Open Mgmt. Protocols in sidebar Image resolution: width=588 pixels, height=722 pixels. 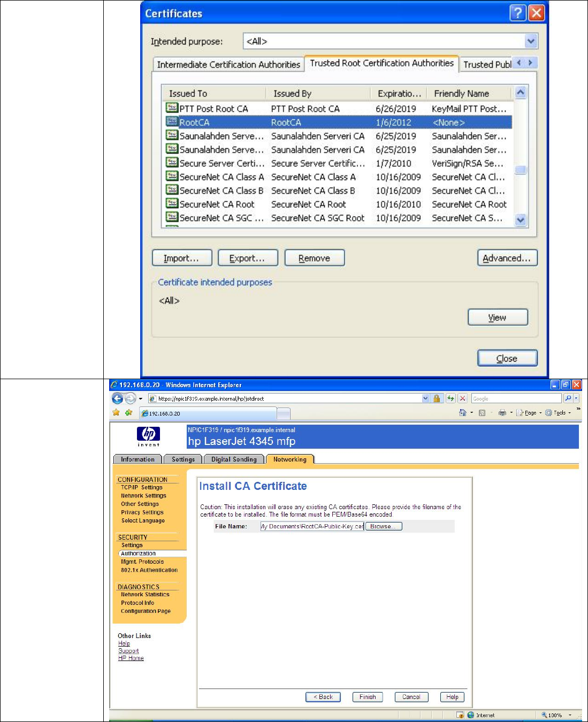[142, 562]
